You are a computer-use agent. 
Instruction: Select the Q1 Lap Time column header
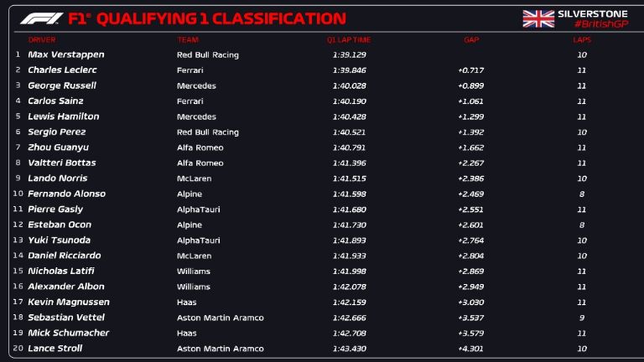tap(349, 40)
